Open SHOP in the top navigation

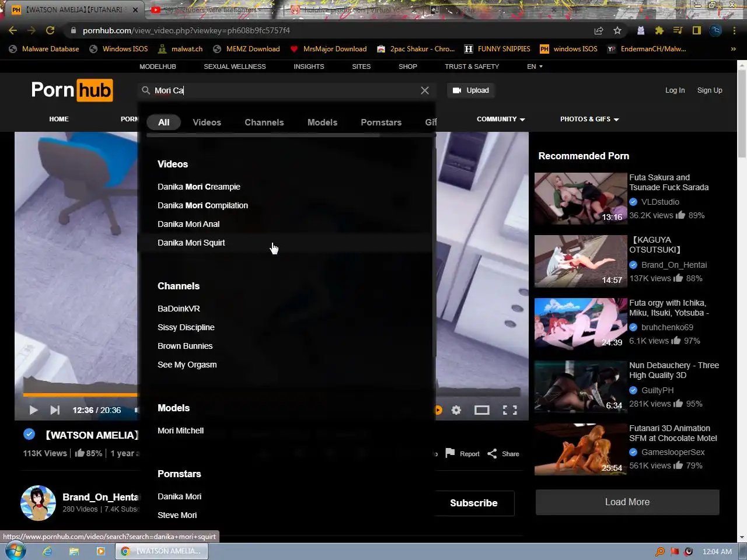(x=408, y=66)
